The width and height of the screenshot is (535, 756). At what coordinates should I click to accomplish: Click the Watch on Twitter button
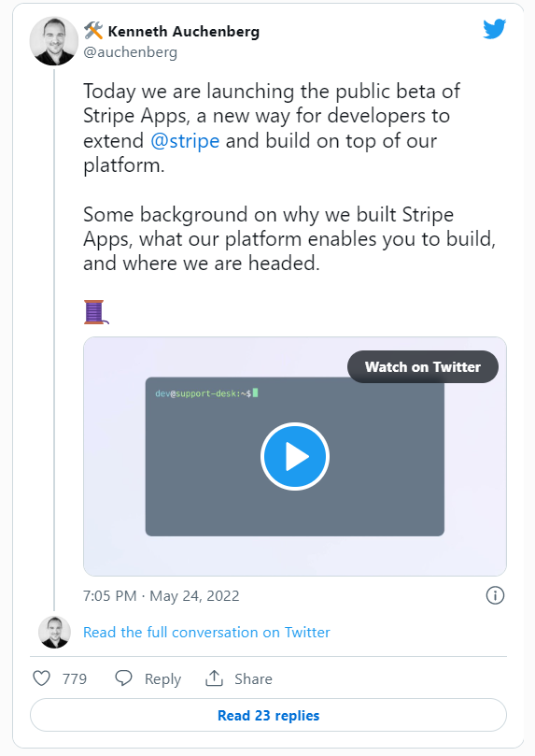pyautogui.click(x=423, y=367)
